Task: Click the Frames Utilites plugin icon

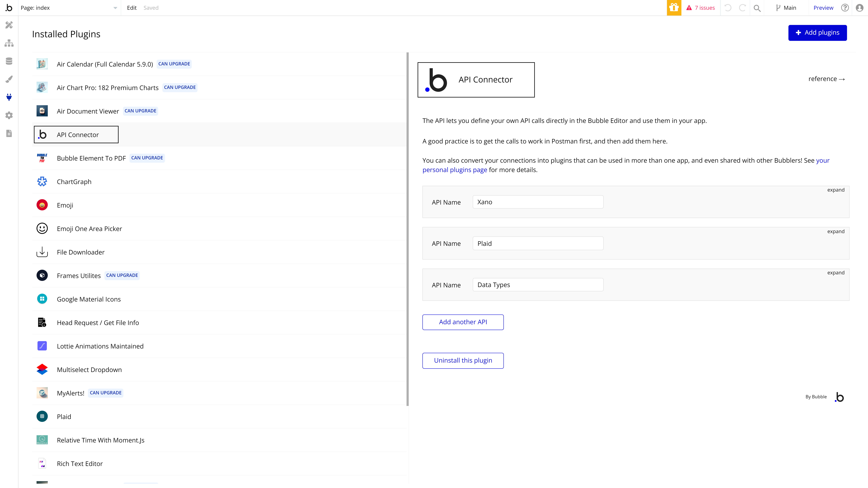Action: coord(42,275)
